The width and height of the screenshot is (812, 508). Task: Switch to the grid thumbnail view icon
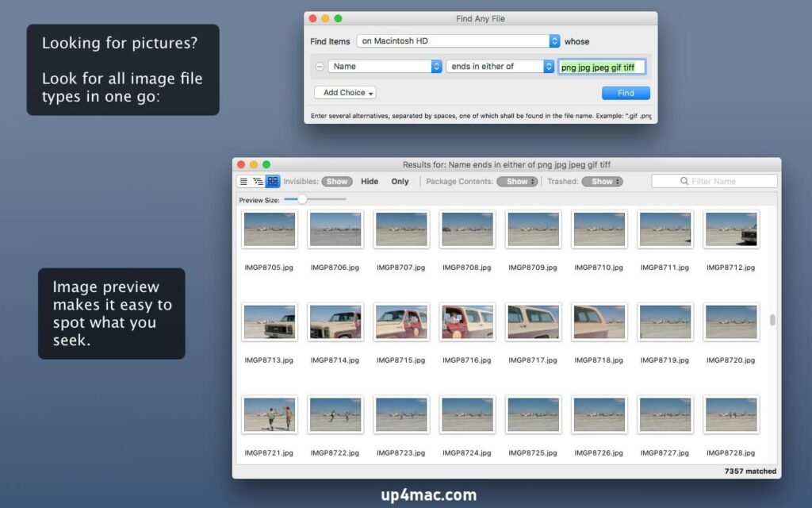pyautogui.click(x=271, y=181)
